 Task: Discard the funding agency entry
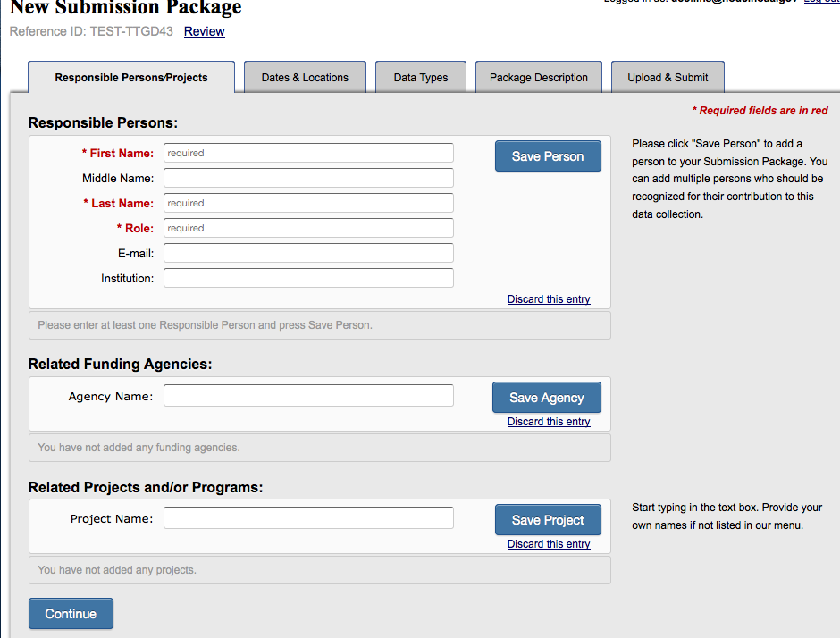click(549, 422)
